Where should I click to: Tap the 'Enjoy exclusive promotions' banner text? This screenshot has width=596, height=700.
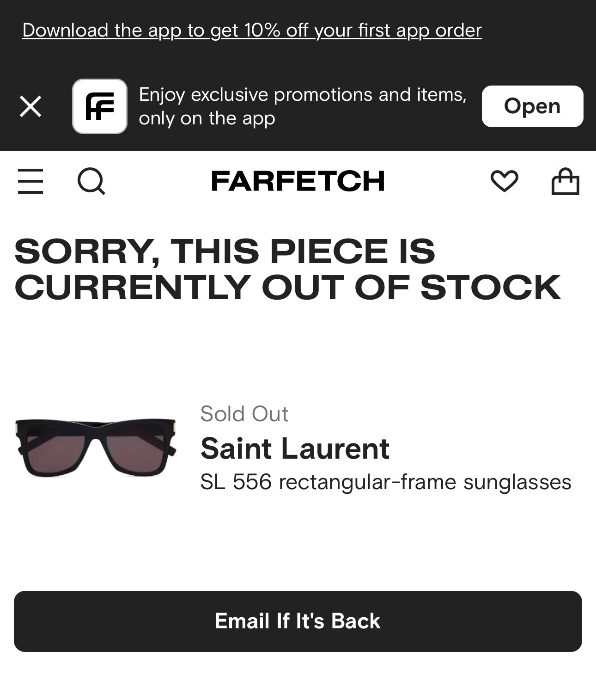coord(303,95)
